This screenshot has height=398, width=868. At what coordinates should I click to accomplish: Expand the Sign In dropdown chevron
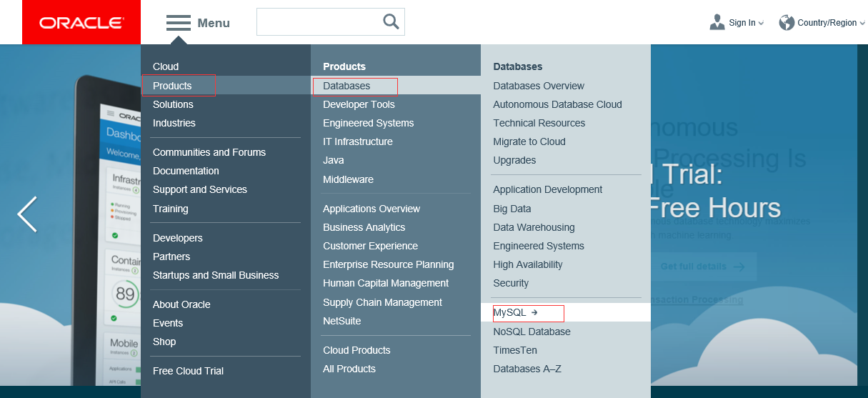761,24
